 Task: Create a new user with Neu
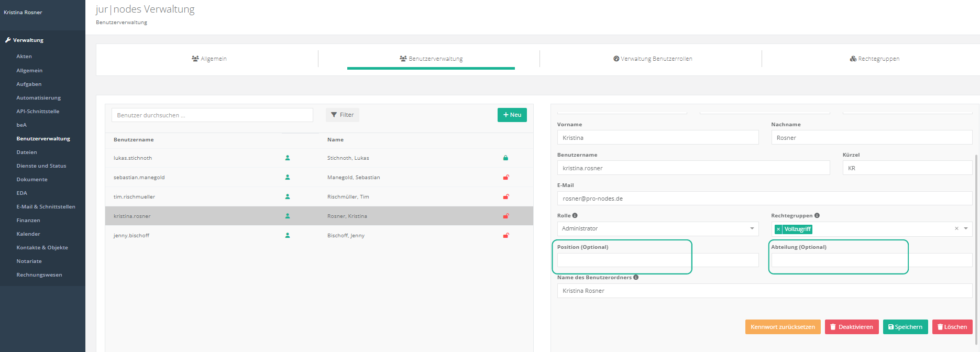point(512,115)
